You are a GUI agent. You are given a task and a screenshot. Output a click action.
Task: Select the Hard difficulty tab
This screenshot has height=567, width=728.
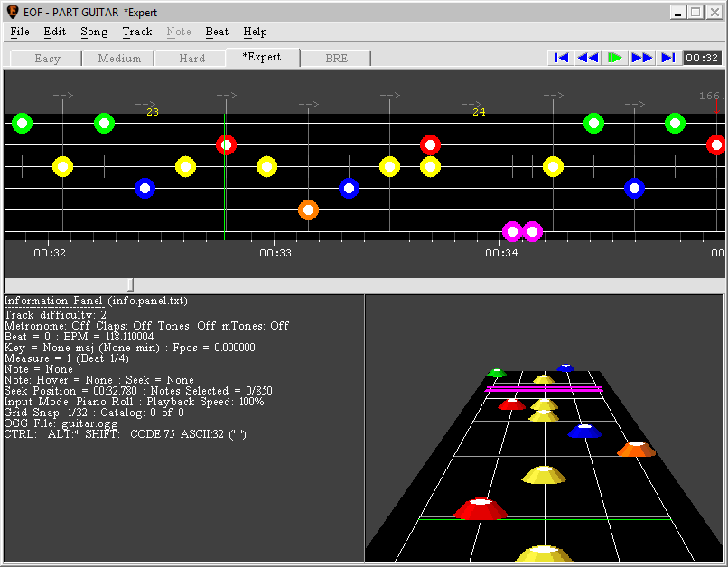[191, 59]
